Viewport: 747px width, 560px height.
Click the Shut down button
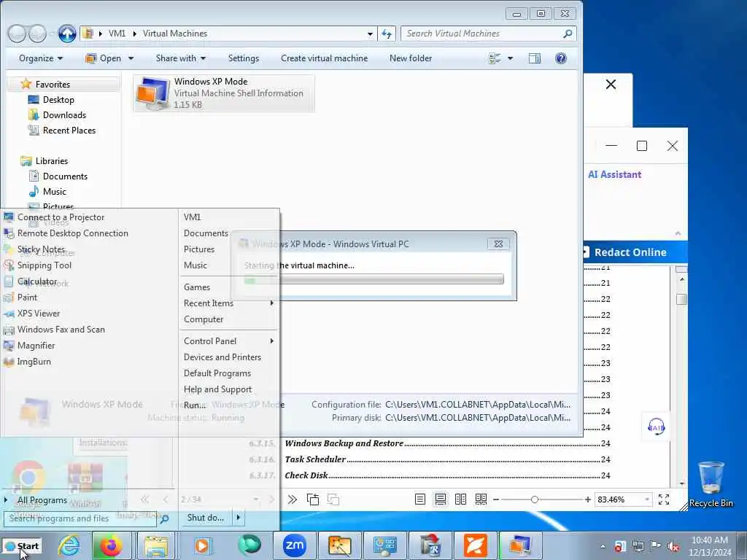click(x=206, y=518)
